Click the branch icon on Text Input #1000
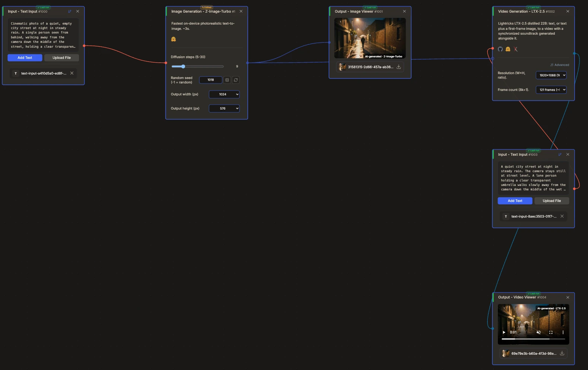This screenshot has width=588, height=370. pyautogui.click(x=70, y=12)
